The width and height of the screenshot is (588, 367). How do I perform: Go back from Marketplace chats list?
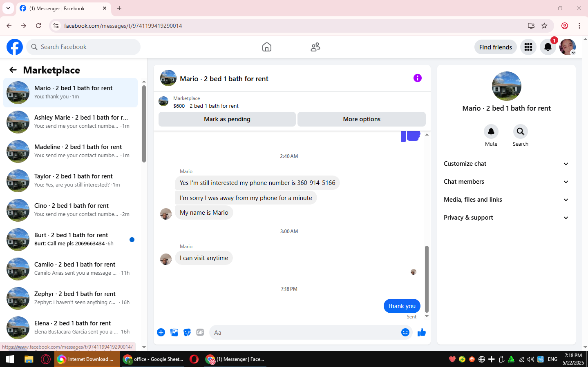[x=13, y=70]
